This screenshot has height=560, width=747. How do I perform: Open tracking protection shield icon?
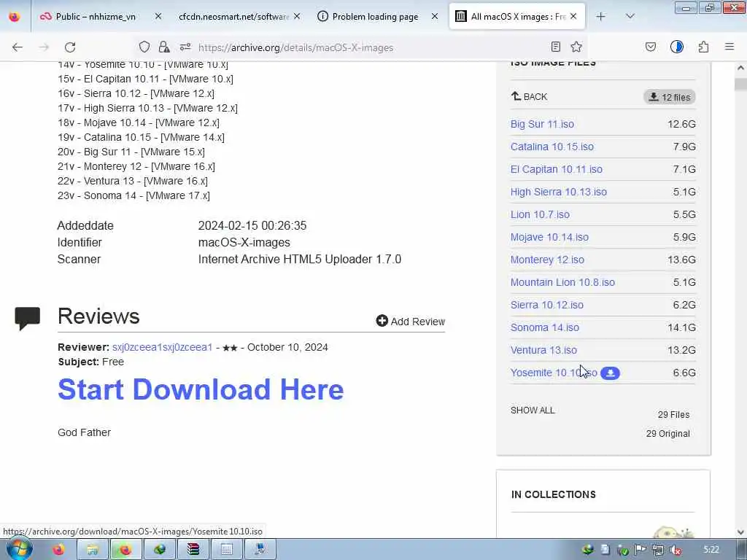coord(144,47)
